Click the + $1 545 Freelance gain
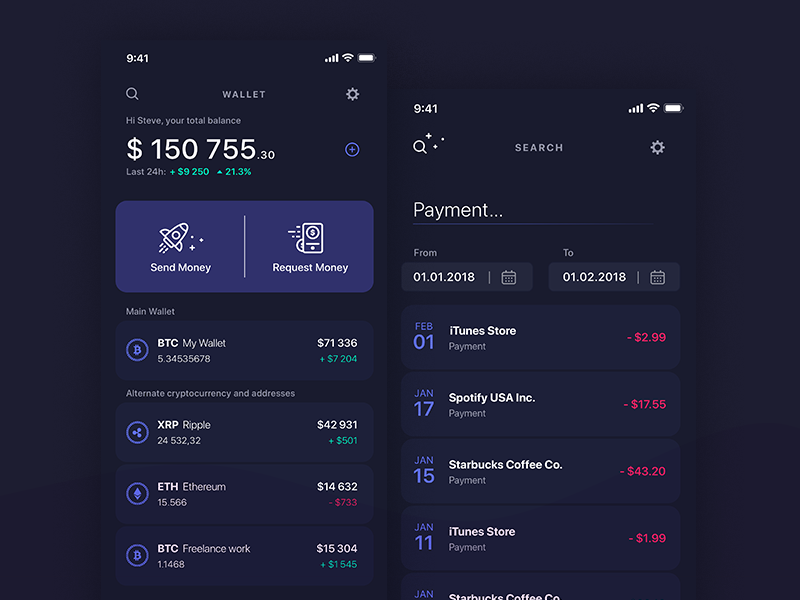Viewport: 800px width, 600px height. (x=339, y=564)
